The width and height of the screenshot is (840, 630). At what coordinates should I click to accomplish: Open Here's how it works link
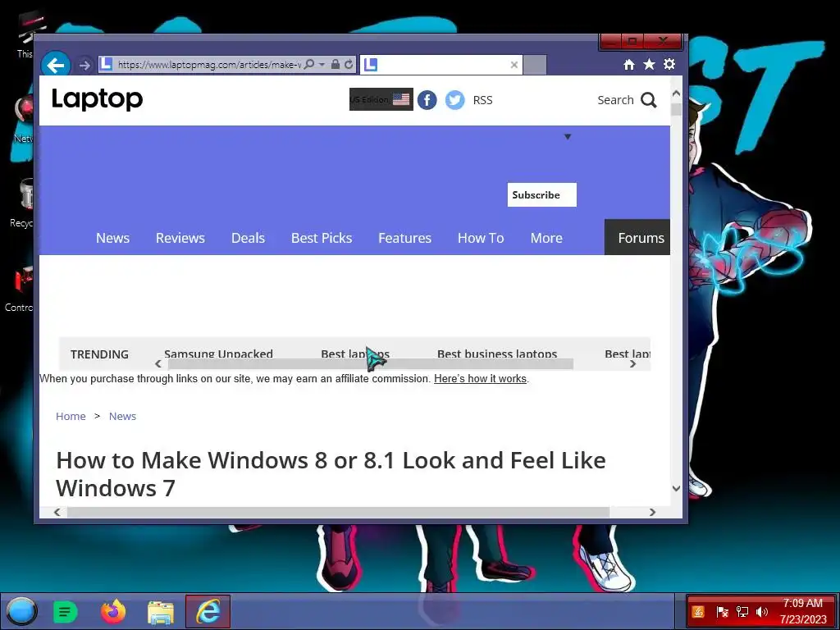pyautogui.click(x=480, y=379)
